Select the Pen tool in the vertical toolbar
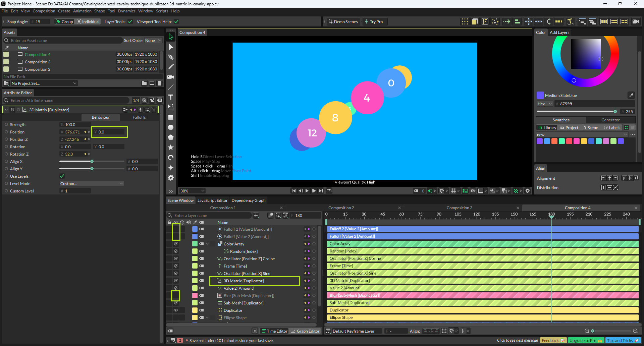Viewport: 644px width, 346px height. coord(171,57)
